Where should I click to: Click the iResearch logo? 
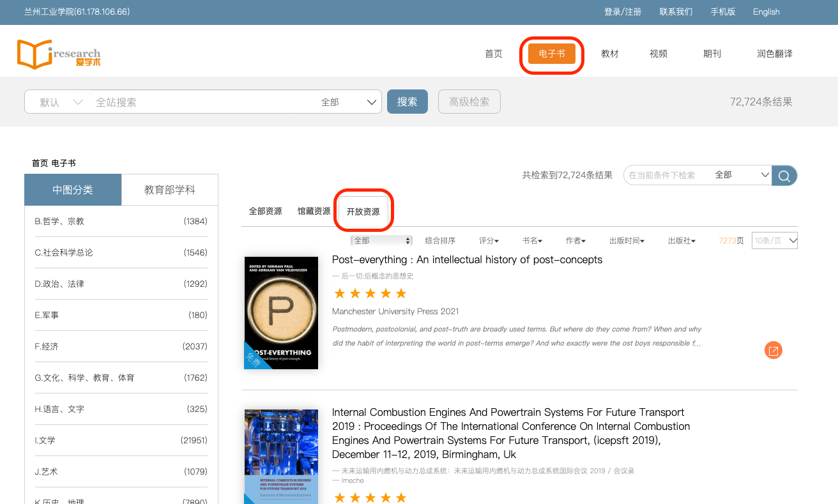click(x=59, y=54)
